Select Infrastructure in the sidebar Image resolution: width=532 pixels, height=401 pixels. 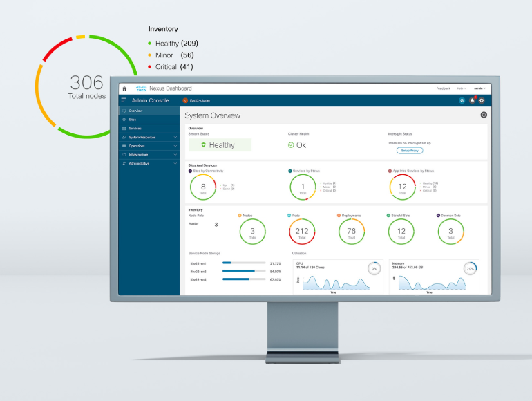click(x=149, y=155)
